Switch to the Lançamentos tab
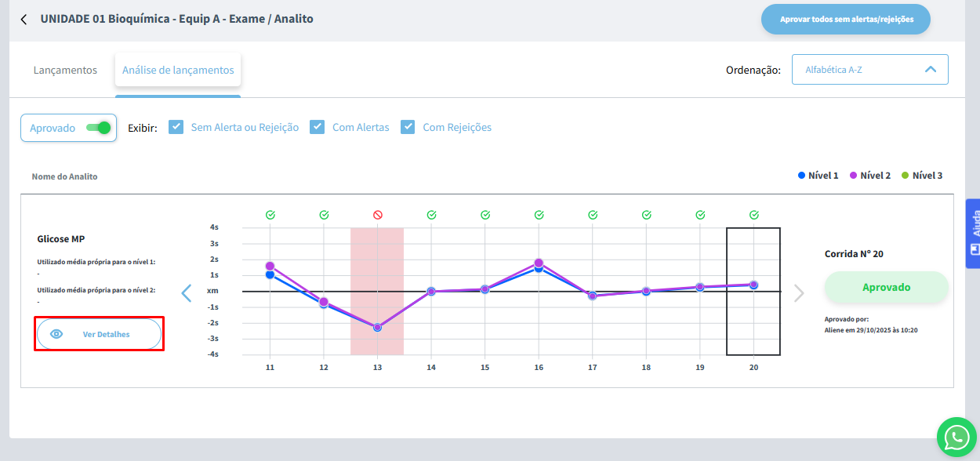The width and height of the screenshot is (980, 461). coord(65,70)
